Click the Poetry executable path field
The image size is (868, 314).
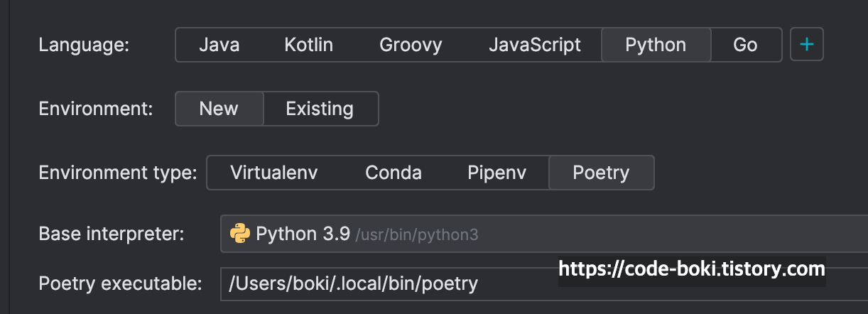tap(544, 284)
